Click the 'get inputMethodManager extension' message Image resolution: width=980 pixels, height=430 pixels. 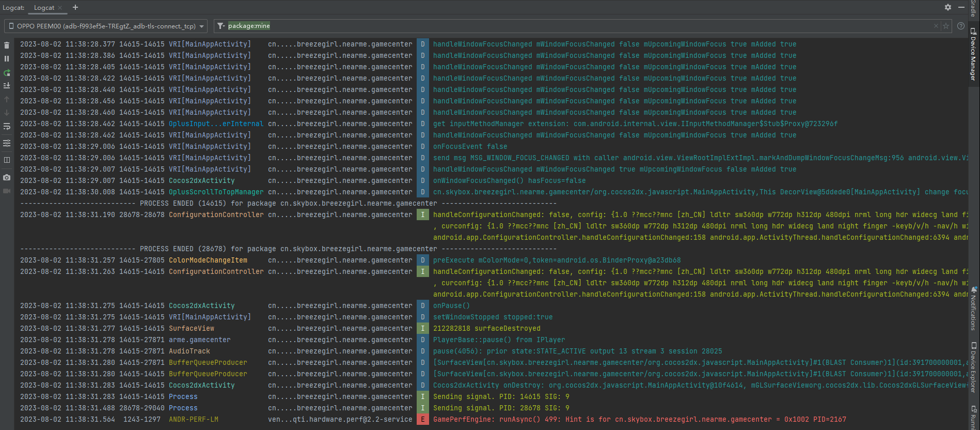(635, 124)
